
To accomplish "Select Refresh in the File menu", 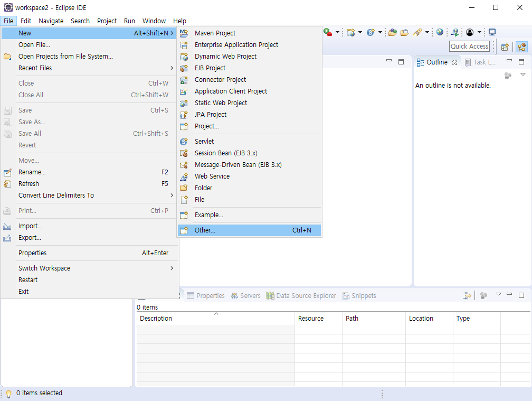I will pyautogui.click(x=89, y=184).
